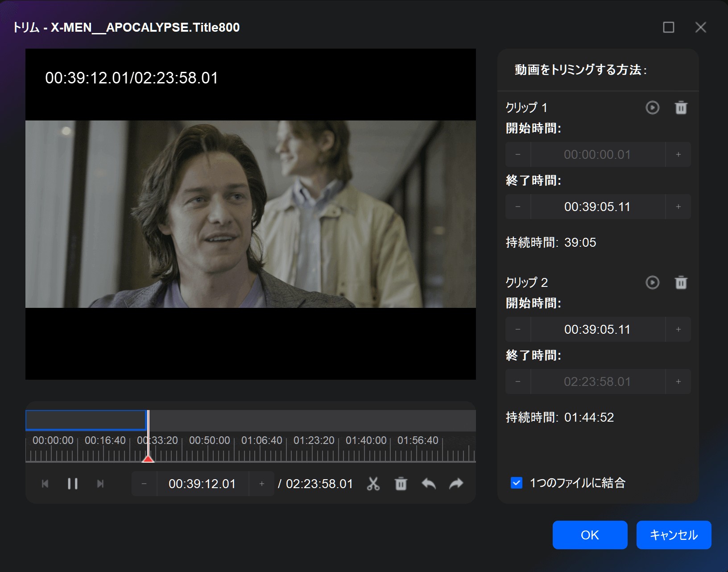Increase current playback time with plus

coord(262,484)
